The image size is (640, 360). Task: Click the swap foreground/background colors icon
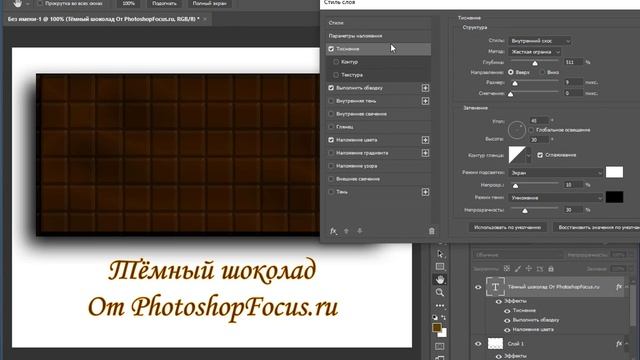click(444, 318)
